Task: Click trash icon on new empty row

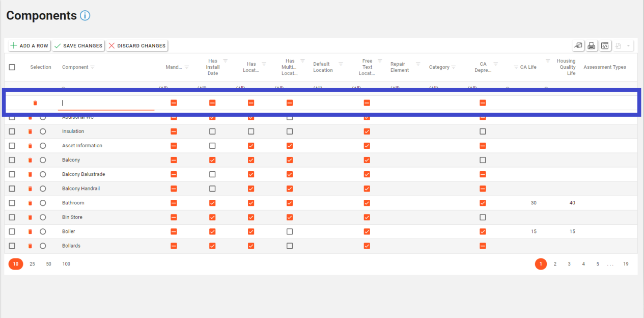Action: click(x=35, y=103)
